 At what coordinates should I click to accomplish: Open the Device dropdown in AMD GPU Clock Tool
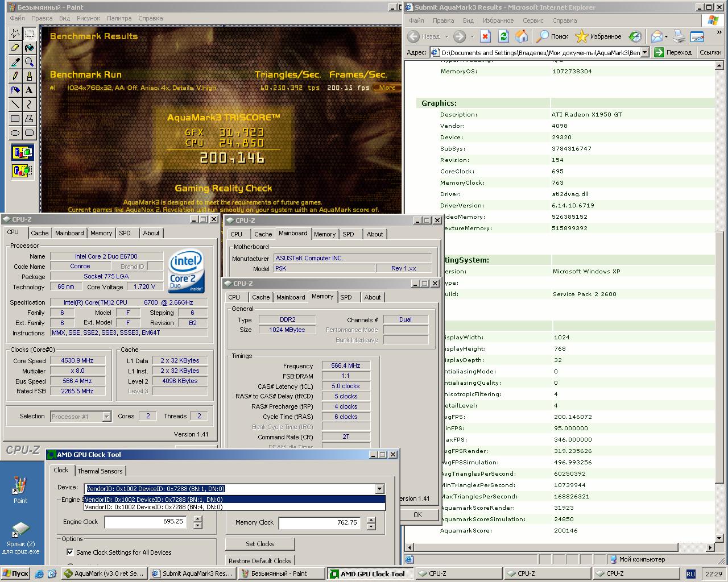pos(379,488)
